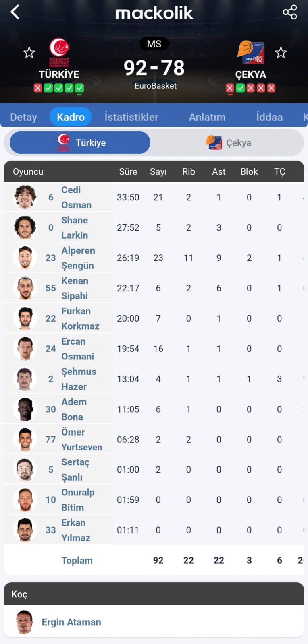Viewport: 308px width, 644px height.
Task: Favorite Çekya with the star icon
Action: coord(281,52)
